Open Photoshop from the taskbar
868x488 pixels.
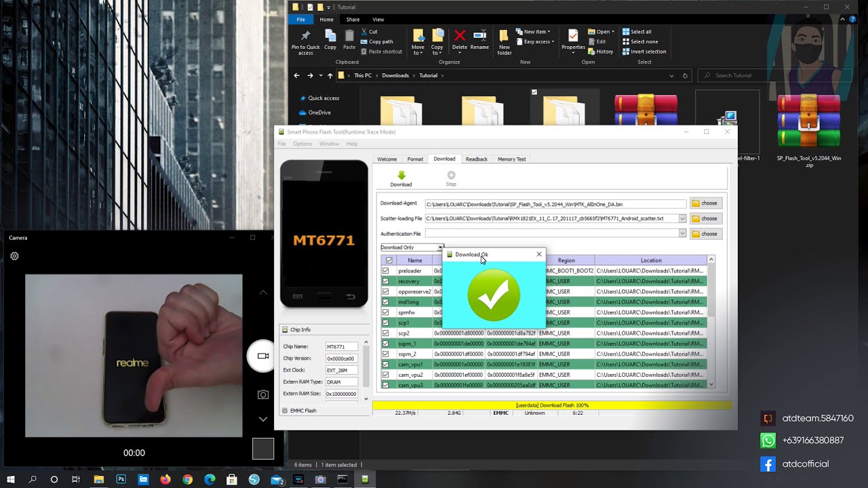click(121, 479)
